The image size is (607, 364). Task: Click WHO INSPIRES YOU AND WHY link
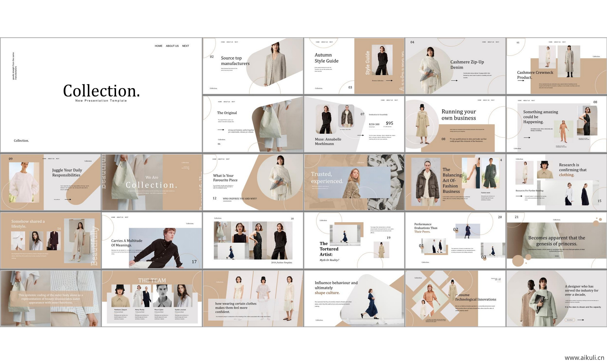[240, 199]
